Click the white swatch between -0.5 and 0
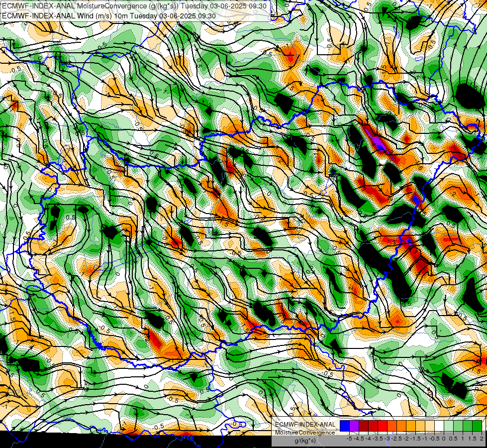Viewport: 487px width, 448px height. click(x=439, y=426)
